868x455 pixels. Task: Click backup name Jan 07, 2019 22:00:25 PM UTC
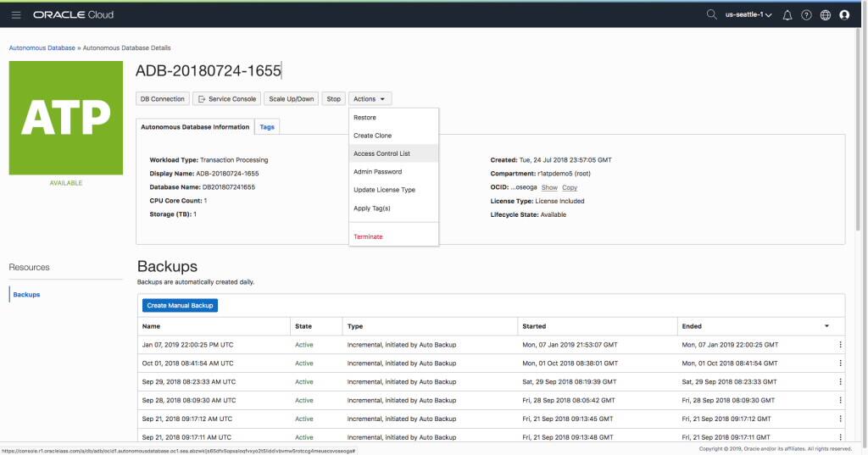pos(187,345)
